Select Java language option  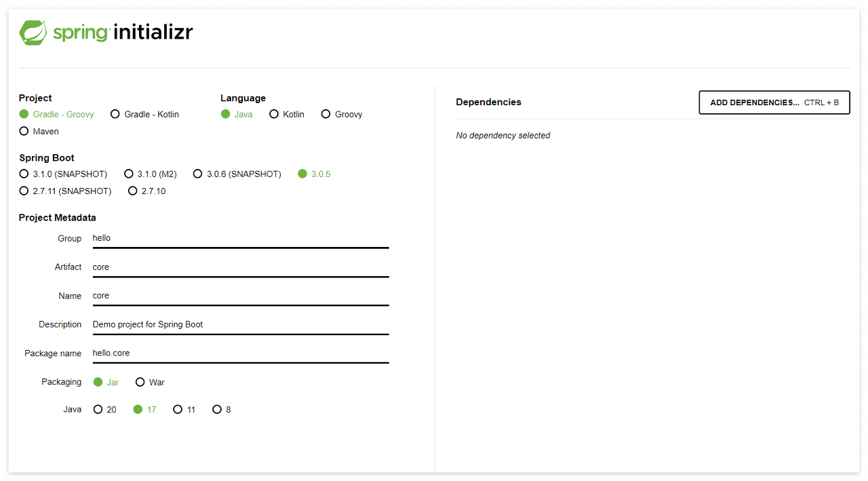pyautogui.click(x=237, y=114)
